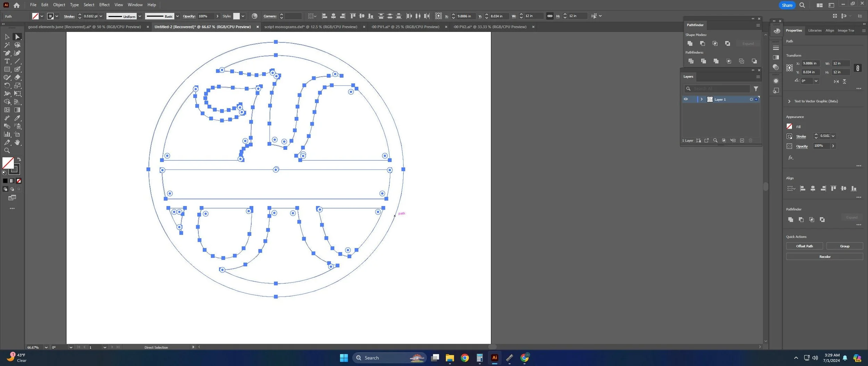
Task: Open the Basic brush definition dropdown
Action: pyautogui.click(x=177, y=16)
